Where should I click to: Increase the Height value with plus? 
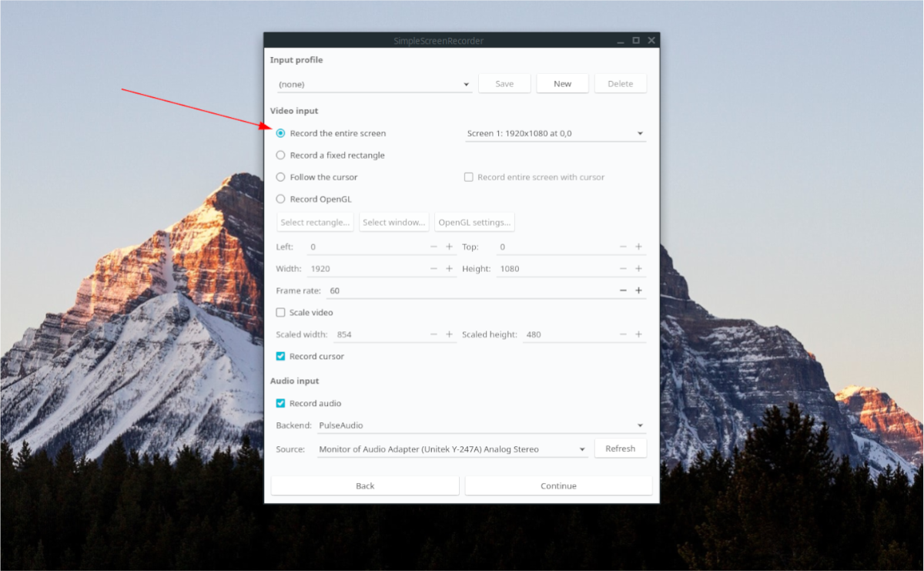(x=638, y=269)
